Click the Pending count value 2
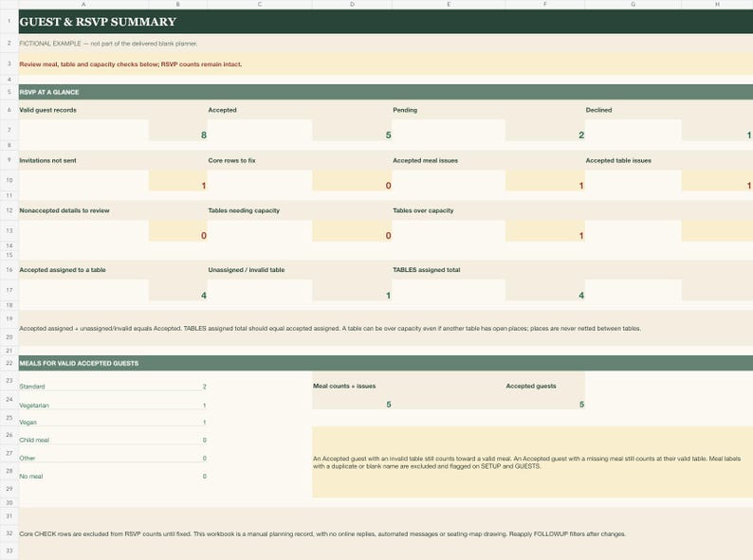Viewport: 753px width, 560px height. click(x=581, y=135)
